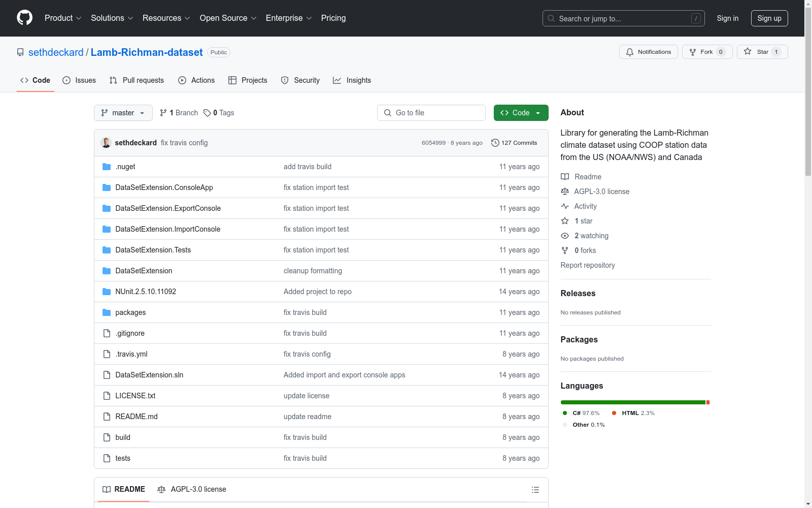
Task: Click the repository icon beside sethdeckard
Action: pyautogui.click(x=20, y=52)
